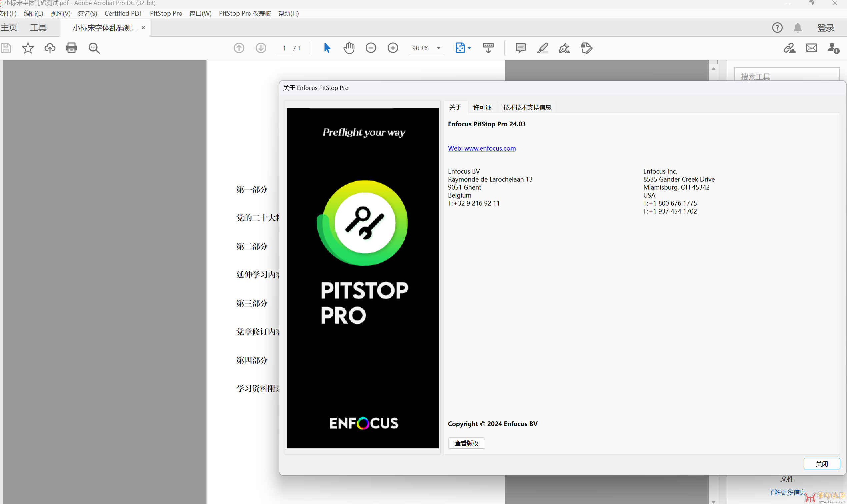Screen dimensions: 847x504
Task: Click the Save file icon
Action: (6, 48)
